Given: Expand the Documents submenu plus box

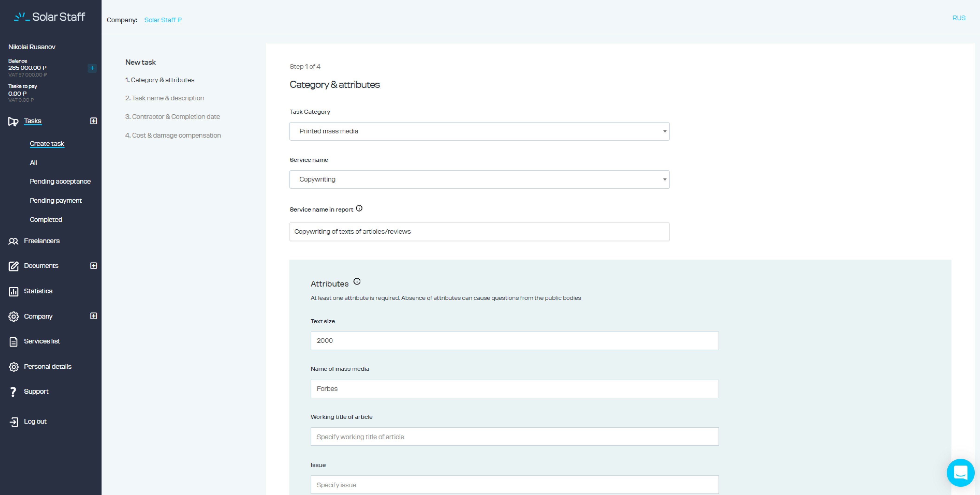Looking at the screenshot, I should [93, 266].
